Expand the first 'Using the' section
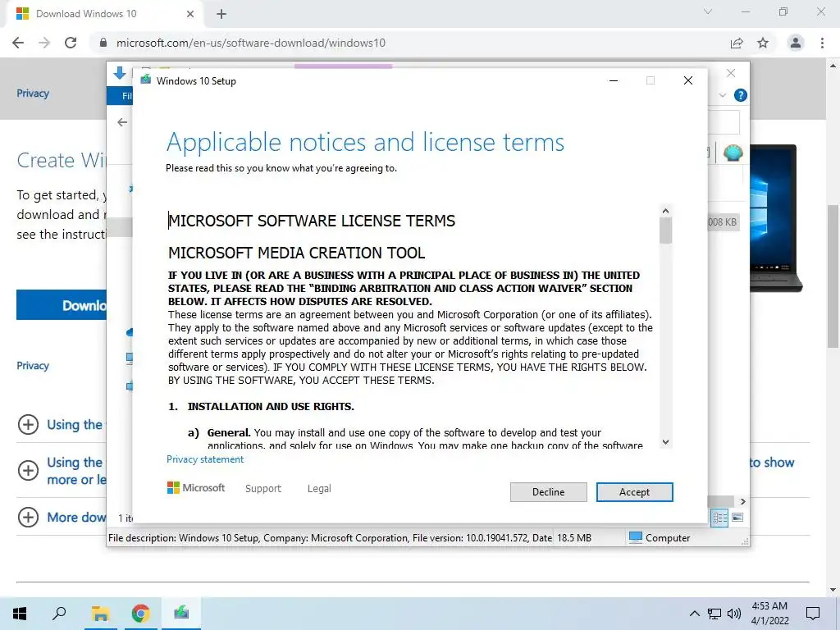Screen dimensions: 840x630 pos(29,424)
